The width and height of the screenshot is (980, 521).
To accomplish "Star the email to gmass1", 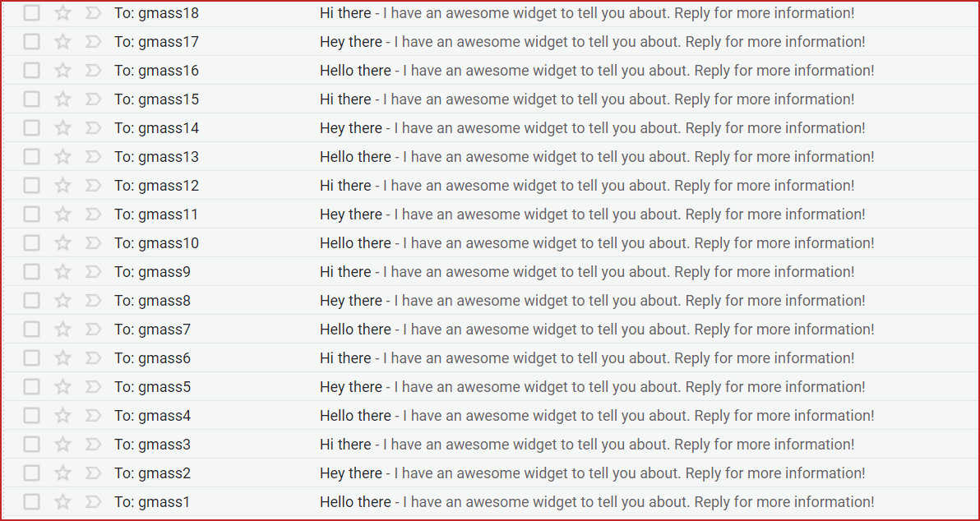I will coord(62,502).
